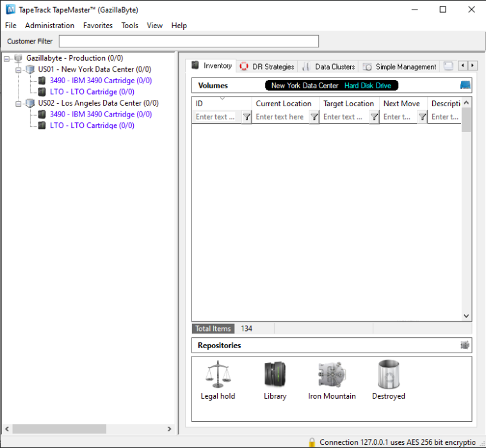Click the cartridge icon beside US02 LTO Cartridge
The image size is (486, 448).
42,125
